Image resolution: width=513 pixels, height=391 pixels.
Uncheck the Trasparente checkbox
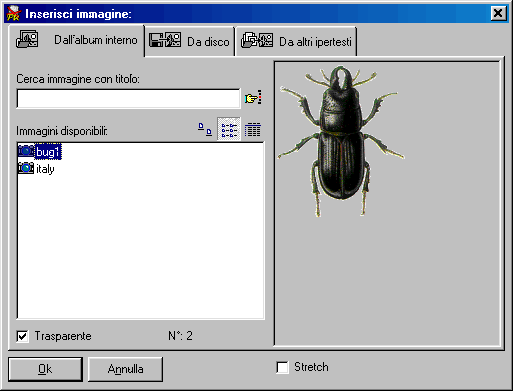(x=23, y=336)
